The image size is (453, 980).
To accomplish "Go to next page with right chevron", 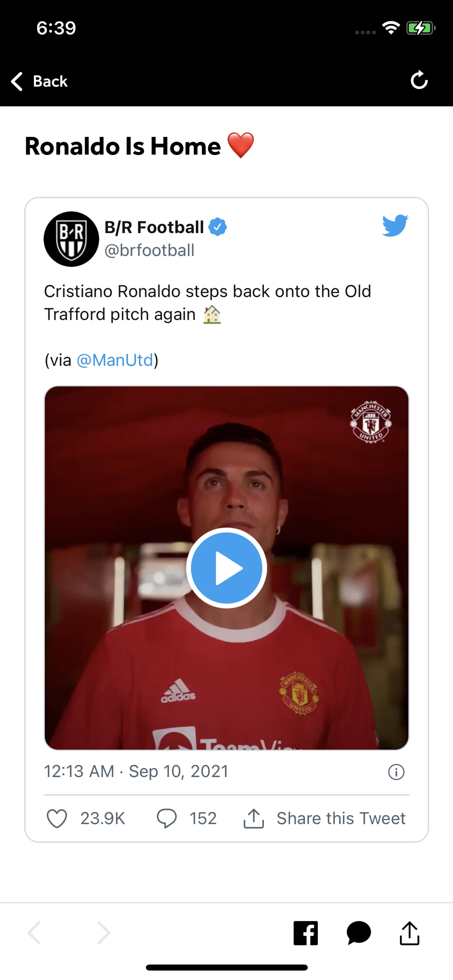I will point(104,933).
